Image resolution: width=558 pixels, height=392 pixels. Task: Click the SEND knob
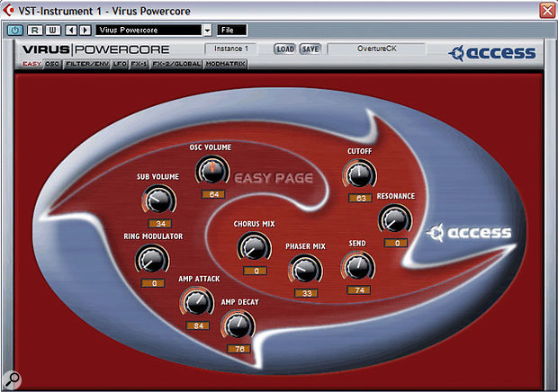click(357, 266)
